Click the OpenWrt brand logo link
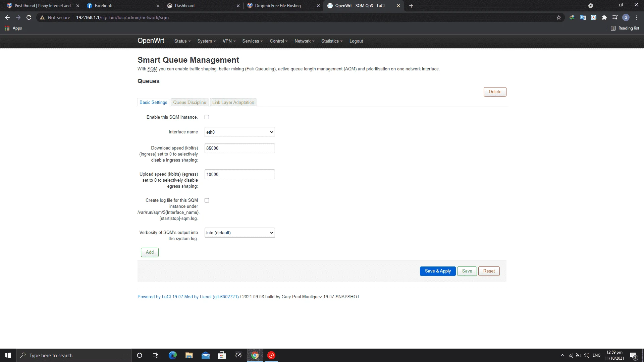Viewport: 644px width, 362px height. (x=151, y=41)
